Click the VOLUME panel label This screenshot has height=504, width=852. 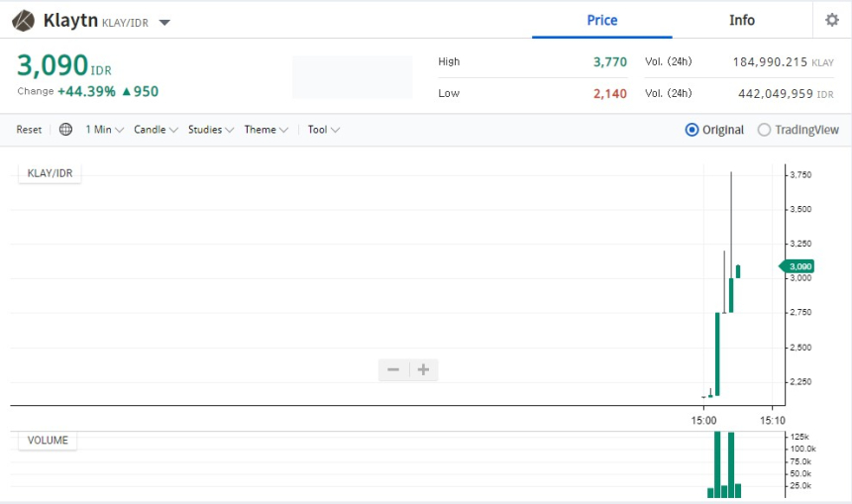pos(48,440)
